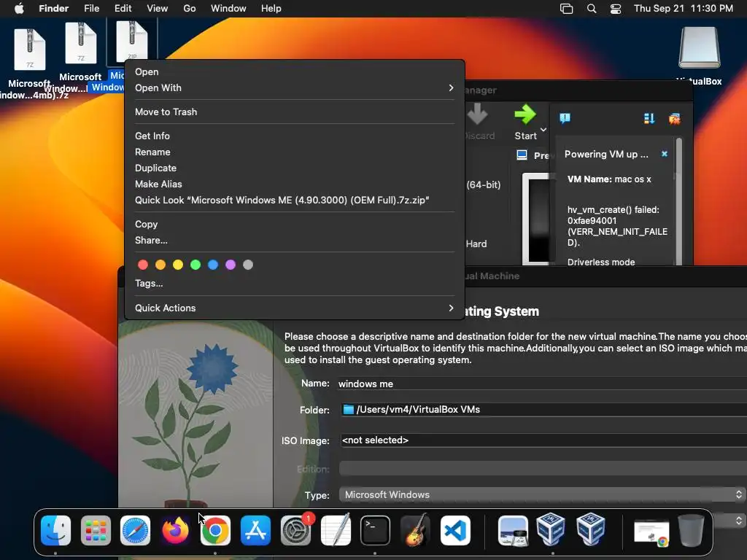Open the VirtualBox notification center icon
This screenshot has width=747, height=560.
[x=565, y=118]
